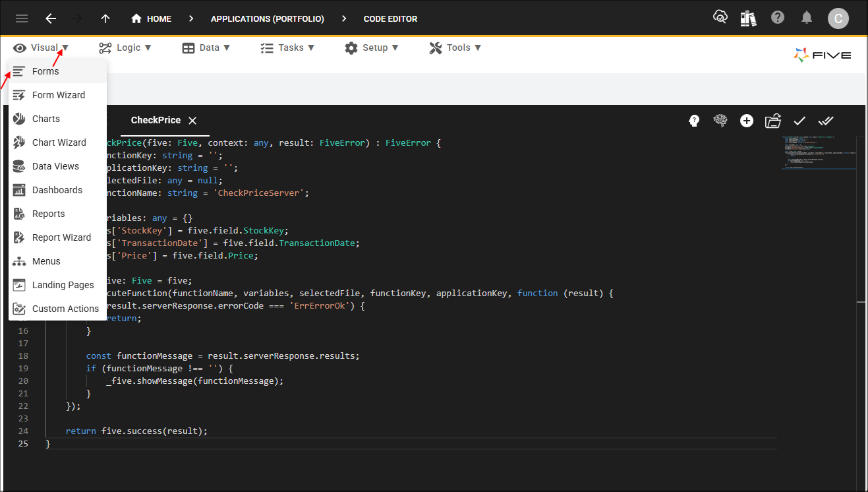This screenshot has width=868, height=492.
Task: Save all with double checkmark
Action: 826,121
